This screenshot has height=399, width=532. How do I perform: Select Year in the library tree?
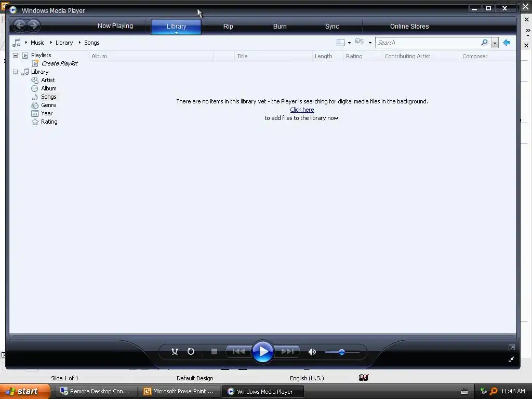47,113
